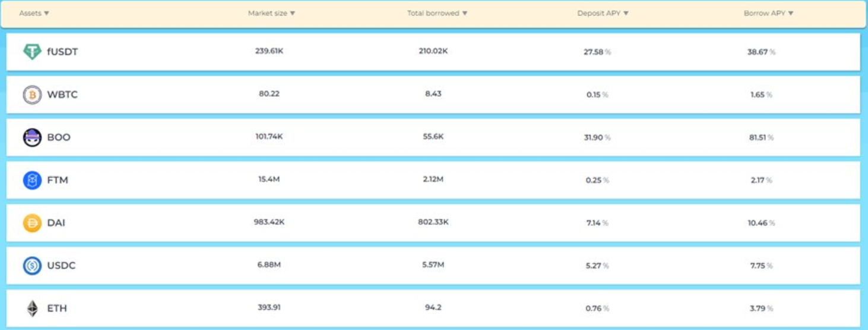Screen dimensions: 868x330
Task: Open the WBTC asset name
Action: 62,95
